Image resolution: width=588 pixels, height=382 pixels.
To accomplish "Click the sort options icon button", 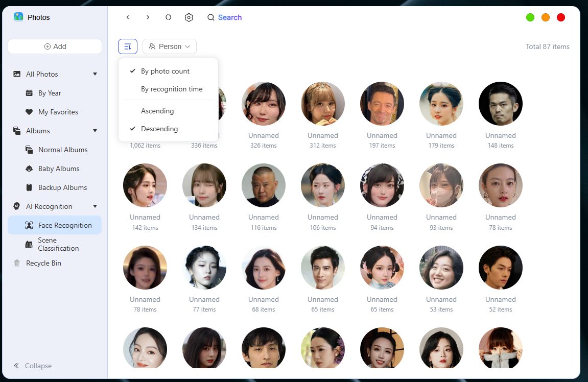I will point(128,46).
